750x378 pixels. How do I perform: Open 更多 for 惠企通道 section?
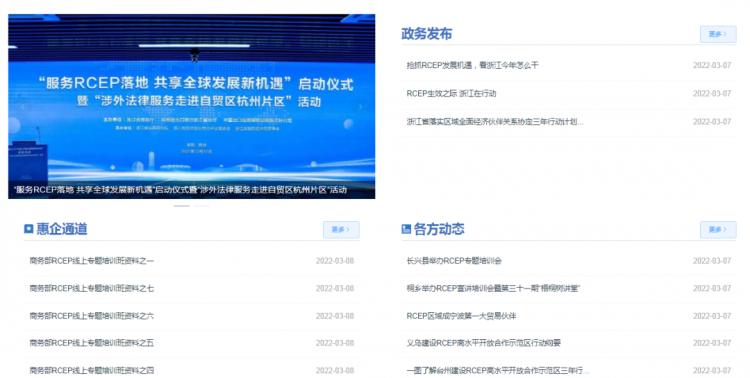pos(341,230)
